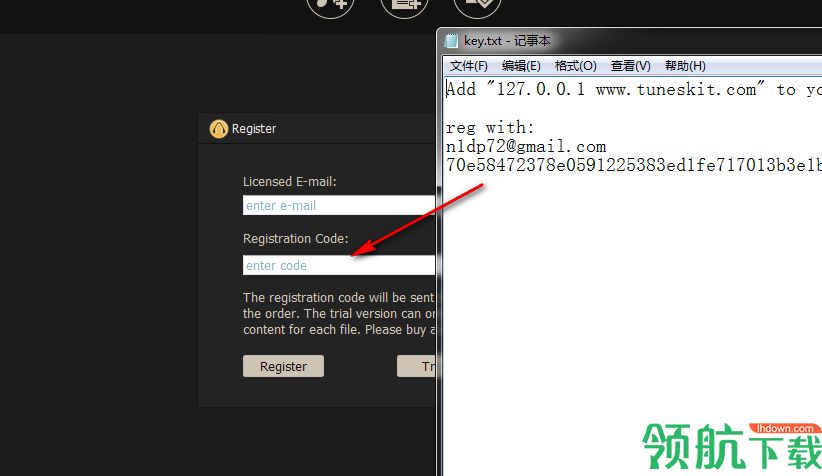
Task: Click the 'reg with:' line in Notepad
Action: 490,127
